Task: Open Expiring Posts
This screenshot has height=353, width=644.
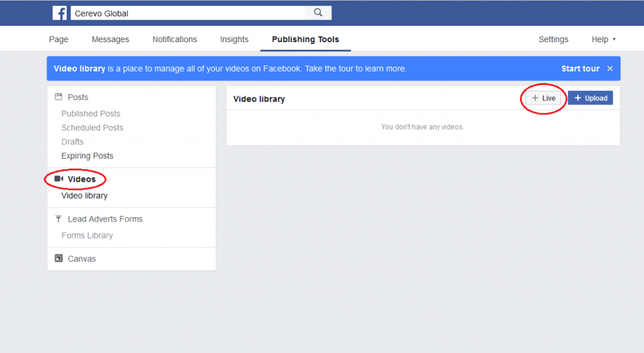Action: click(x=87, y=156)
